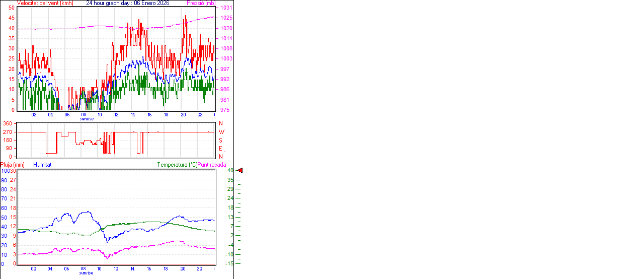Click the 'Pluja (mm)' label
Viewport: 644px width, 279px height.
(13, 165)
